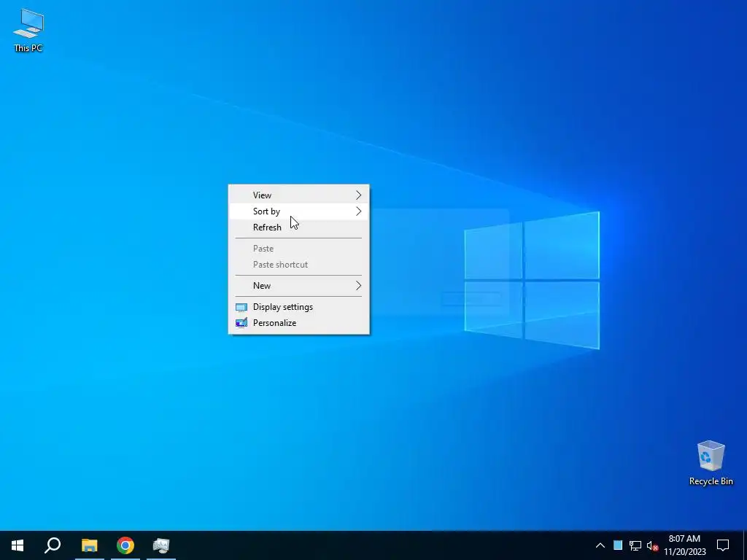Show hidden system tray icons
Viewport: 747px width, 560px height.
pos(600,545)
